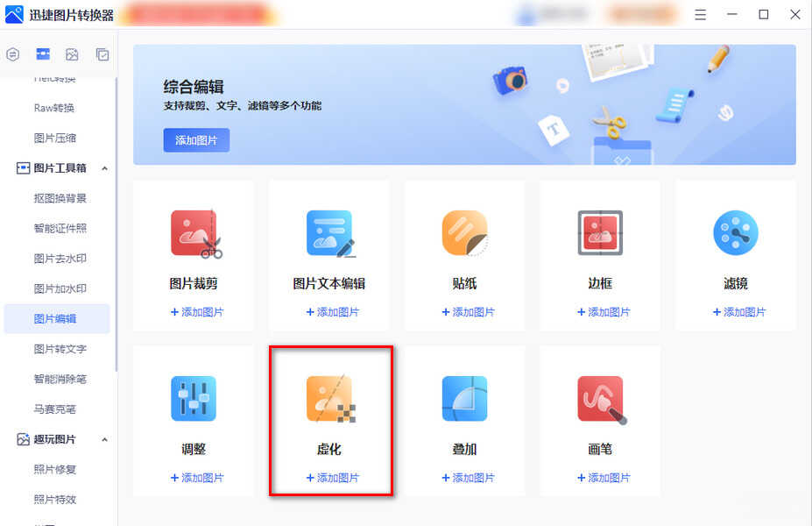Select the 调整 adjustment sliders icon

coord(194,399)
